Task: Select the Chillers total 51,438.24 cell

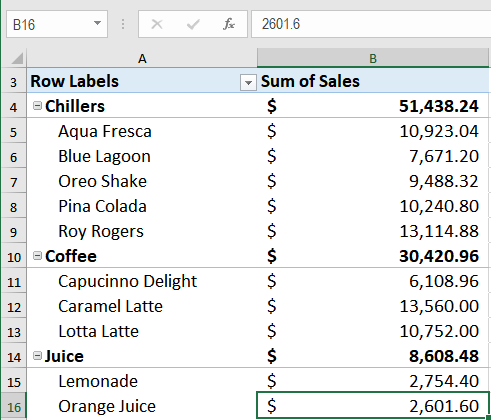Action: [x=373, y=106]
